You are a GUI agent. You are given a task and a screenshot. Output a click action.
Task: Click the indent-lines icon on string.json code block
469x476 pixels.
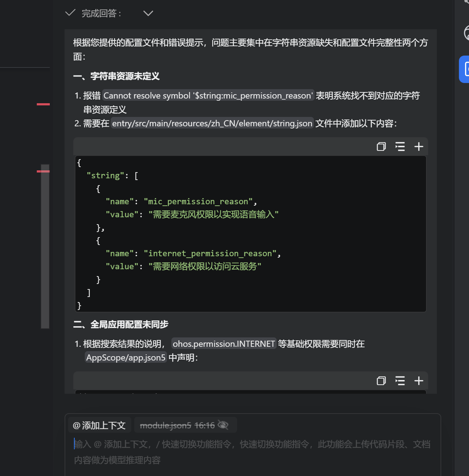coord(400,147)
